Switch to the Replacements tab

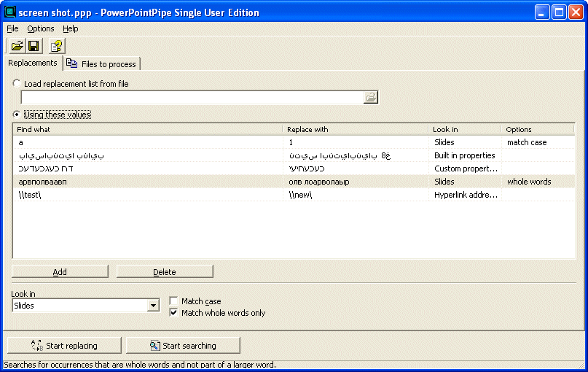tap(33, 63)
